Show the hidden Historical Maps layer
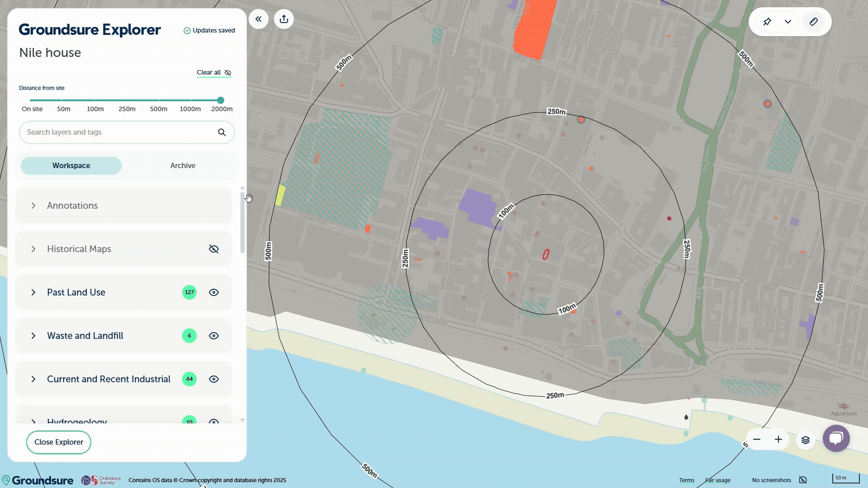868x488 pixels. 213,249
